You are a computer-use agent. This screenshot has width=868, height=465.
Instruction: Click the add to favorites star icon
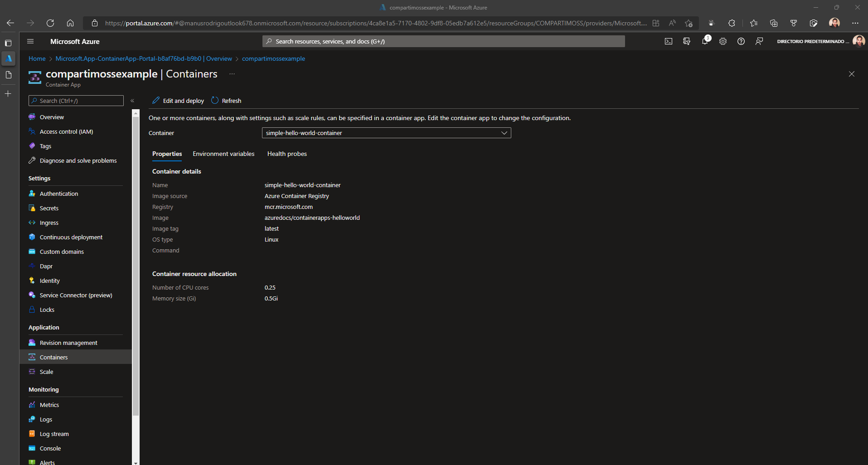[x=689, y=23]
